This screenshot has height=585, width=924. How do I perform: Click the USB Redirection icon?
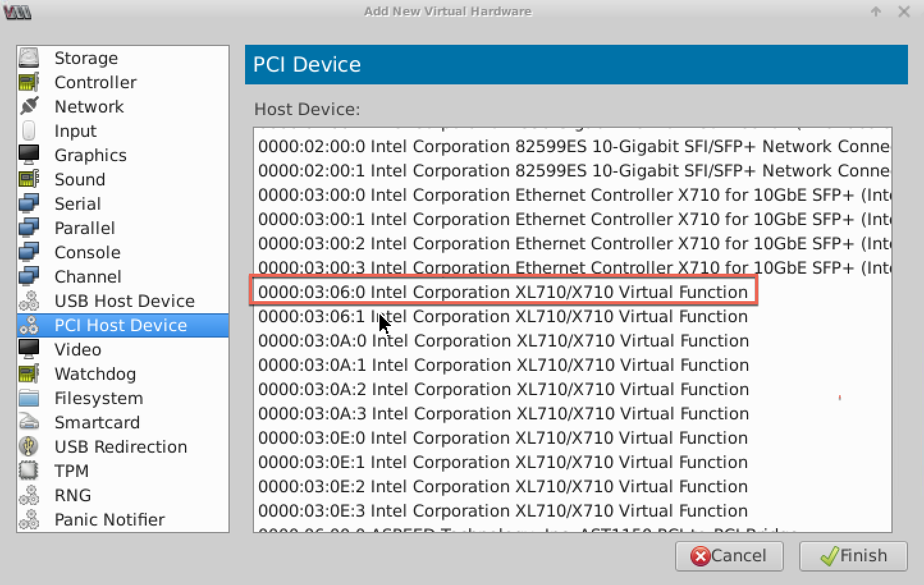click(x=29, y=446)
